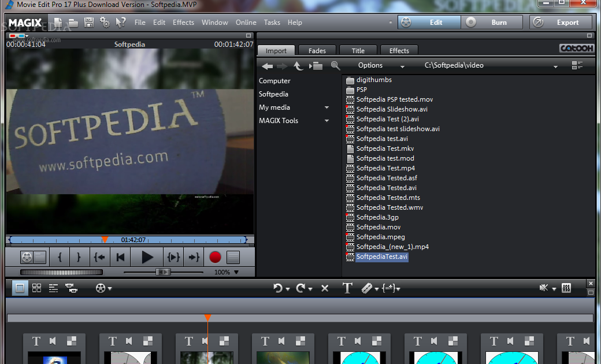Open program settings gear icon

(x=105, y=23)
